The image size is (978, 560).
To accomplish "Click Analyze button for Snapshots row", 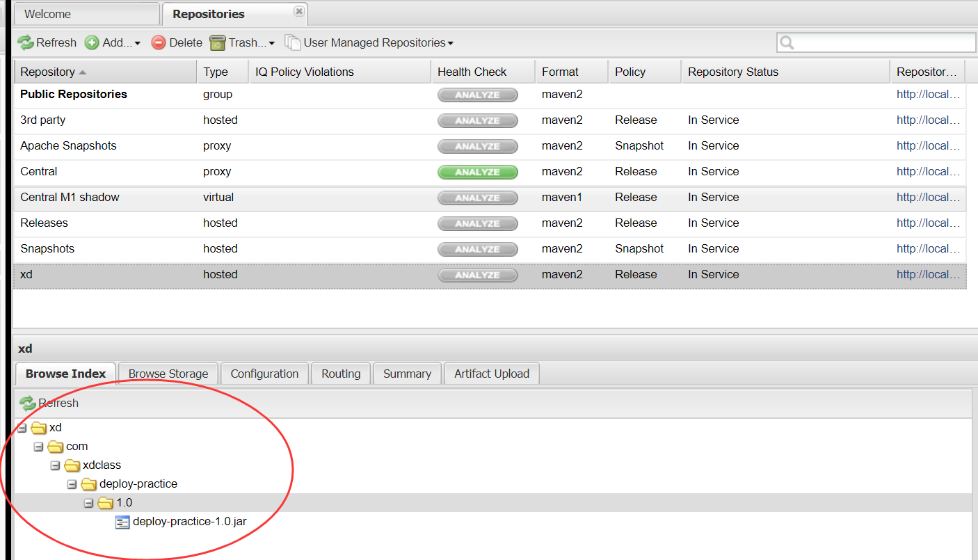I will [478, 249].
